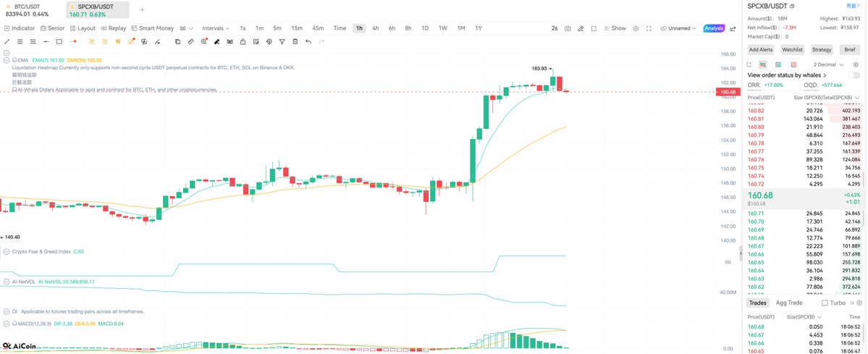Select the Trades tab
This screenshot has height=354, width=868.
(757, 303)
